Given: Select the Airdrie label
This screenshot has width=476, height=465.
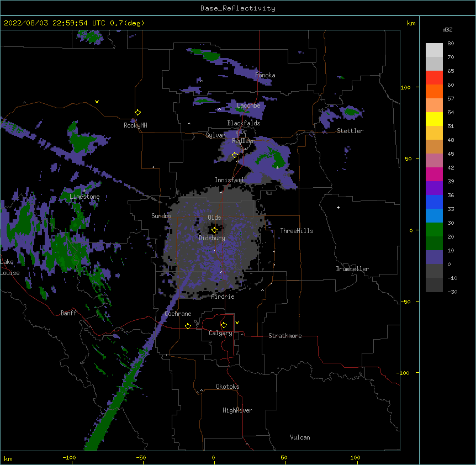Looking at the screenshot, I should [223, 297].
